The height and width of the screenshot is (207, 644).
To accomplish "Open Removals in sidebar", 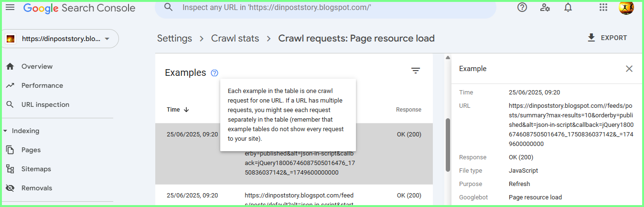I will (37, 188).
